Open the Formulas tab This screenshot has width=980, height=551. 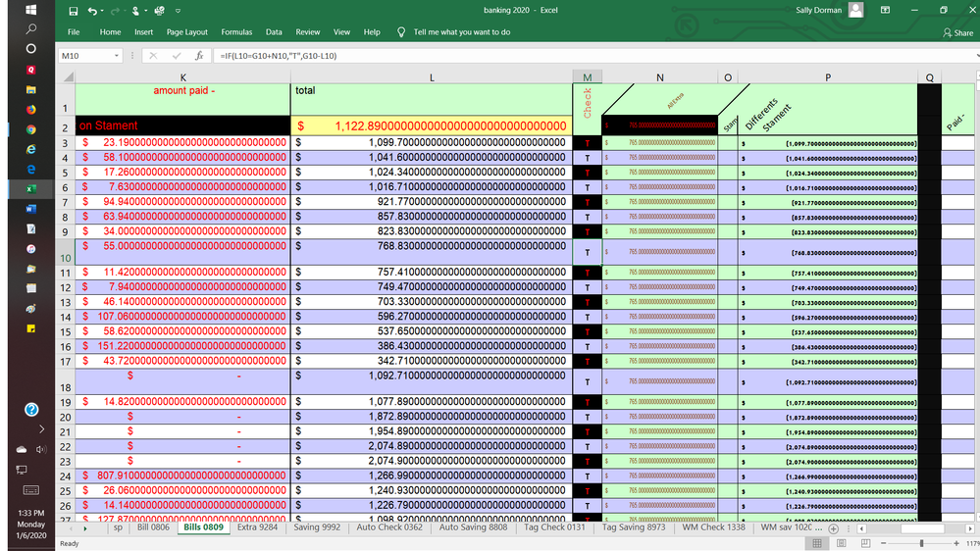tap(236, 31)
